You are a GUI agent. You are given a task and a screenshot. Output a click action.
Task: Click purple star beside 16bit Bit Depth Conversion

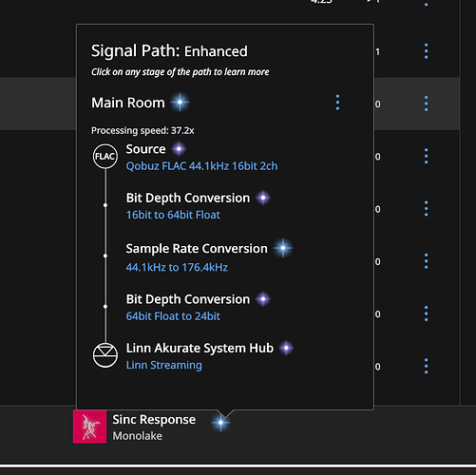263,198
